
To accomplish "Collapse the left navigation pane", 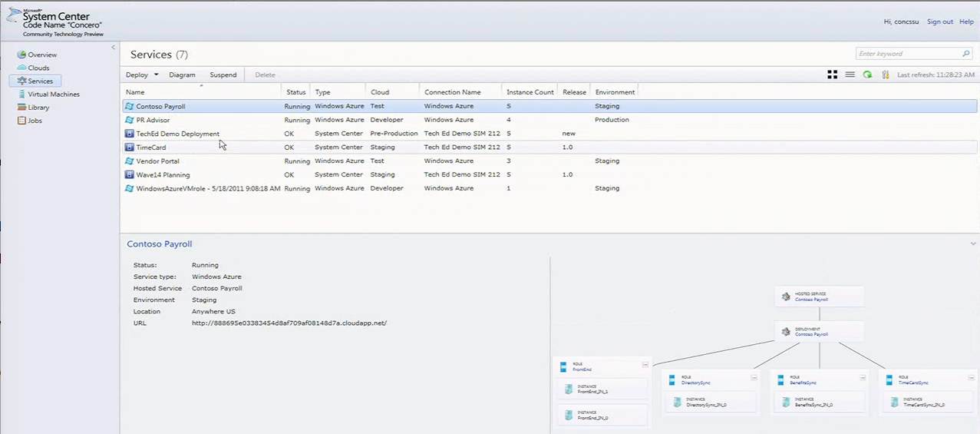I will [114, 48].
